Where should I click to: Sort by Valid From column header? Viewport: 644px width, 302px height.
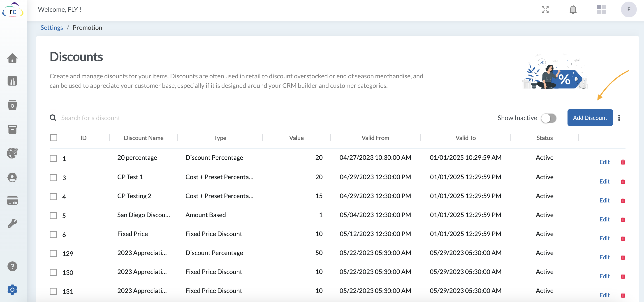click(x=375, y=138)
